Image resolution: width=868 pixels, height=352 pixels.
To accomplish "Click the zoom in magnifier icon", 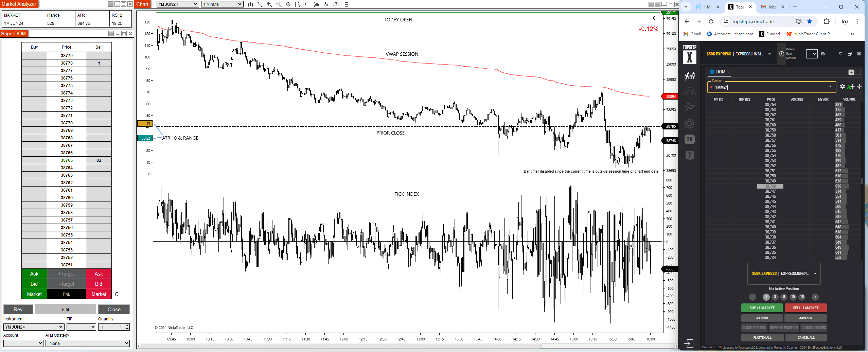I will tap(269, 4).
